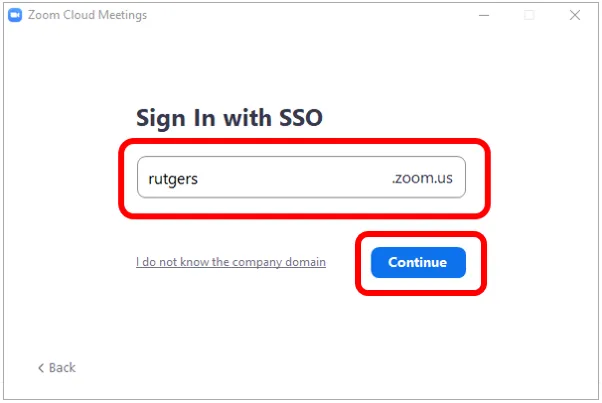Image resolution: width=602 pixels, height=403 pixels.
Task: Follow the unknown company domain help link
Action: (x=231, y=262)
